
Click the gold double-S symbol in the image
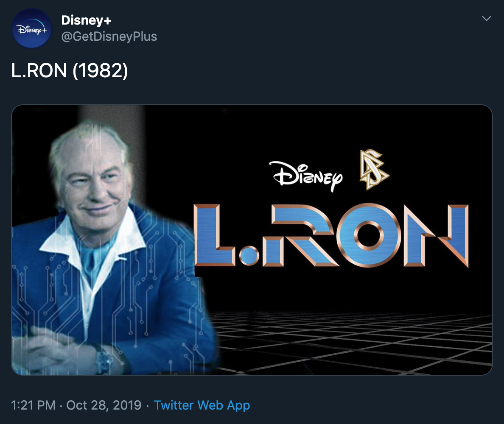(x=375, y=169)
